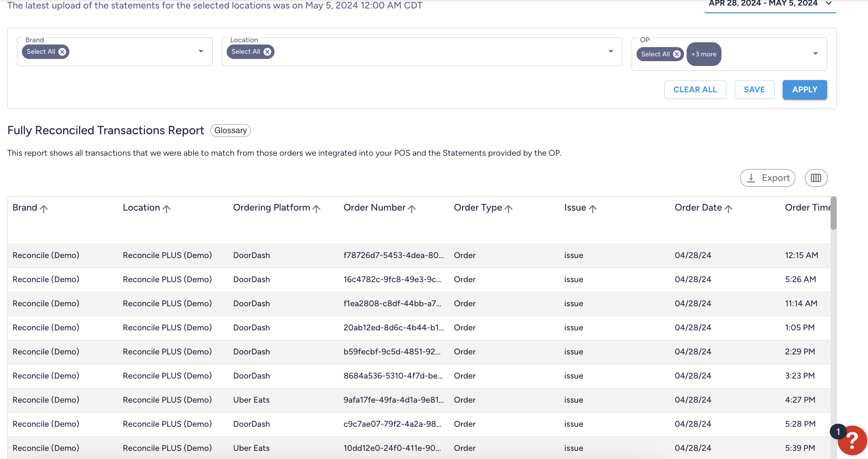Click the 2:29 PM order time cell
The width and height of the screenshot is (868, 459).
point(800,352)
